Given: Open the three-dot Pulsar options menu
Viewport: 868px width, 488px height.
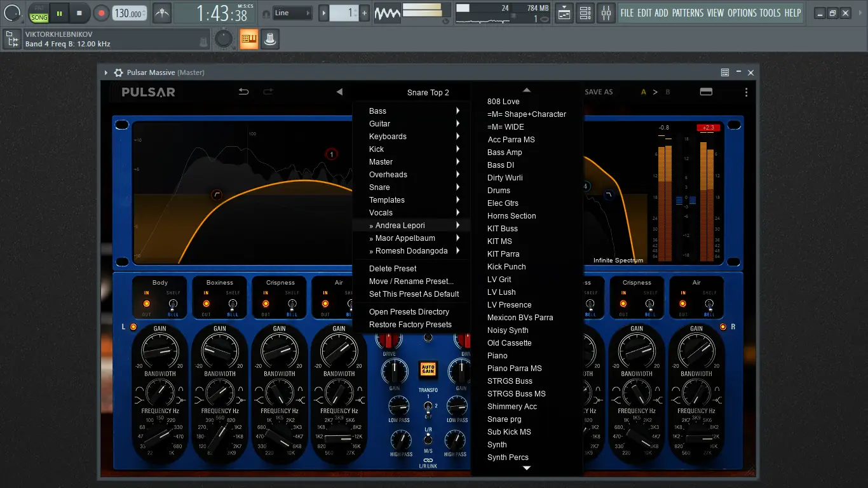Looking at the screenshot, I should (x=746, y=92).
